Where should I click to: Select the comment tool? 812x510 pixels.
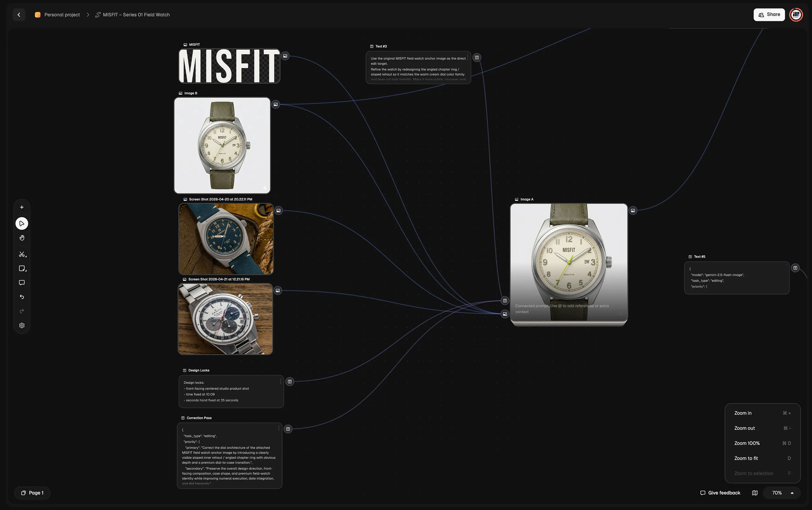pos(22,283)
